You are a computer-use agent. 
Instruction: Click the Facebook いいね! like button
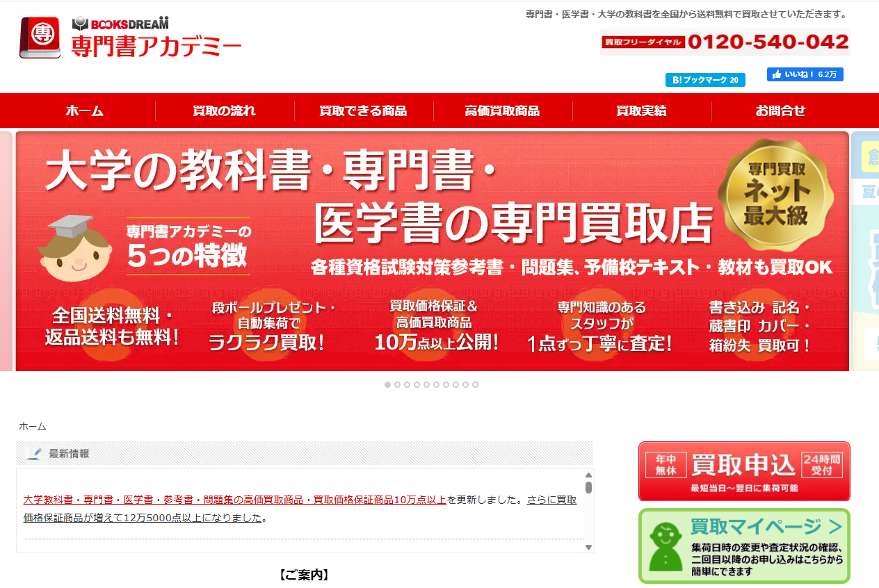coord(805,74)
